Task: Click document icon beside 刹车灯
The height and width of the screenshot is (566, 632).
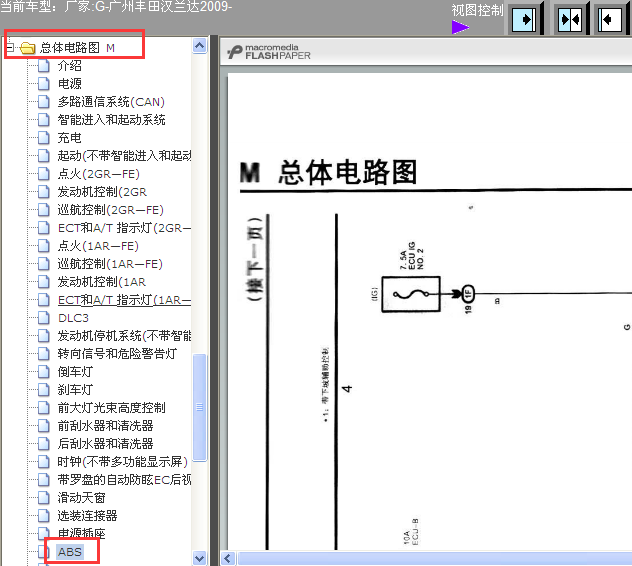Action: [x=44, y=390]
